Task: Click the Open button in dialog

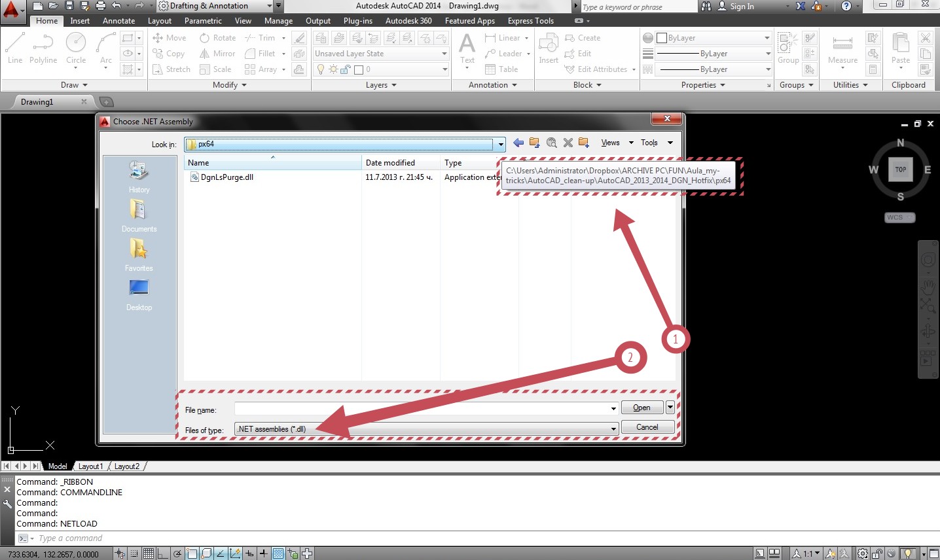Action: tap(642, 408)
